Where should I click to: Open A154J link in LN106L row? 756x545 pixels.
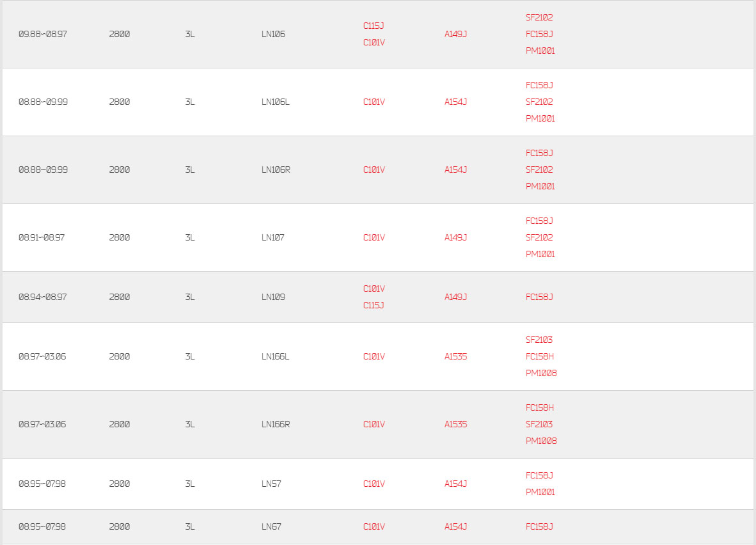tap(455, 102)
